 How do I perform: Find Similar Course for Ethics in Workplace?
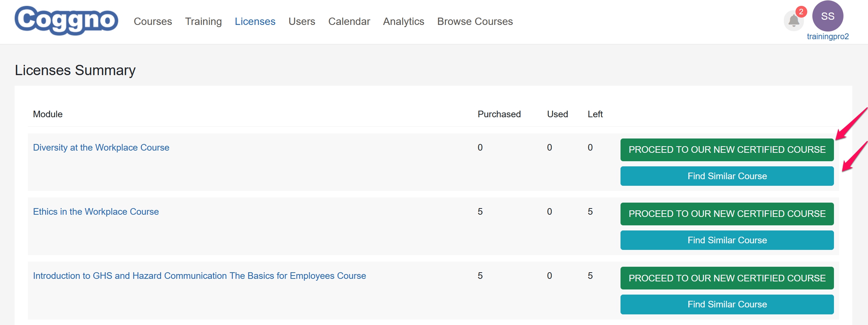(727, 240)
